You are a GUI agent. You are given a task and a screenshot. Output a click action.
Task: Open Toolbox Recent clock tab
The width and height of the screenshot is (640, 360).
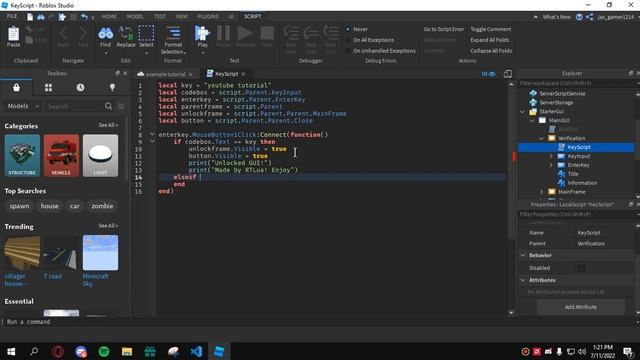[80, 88]
